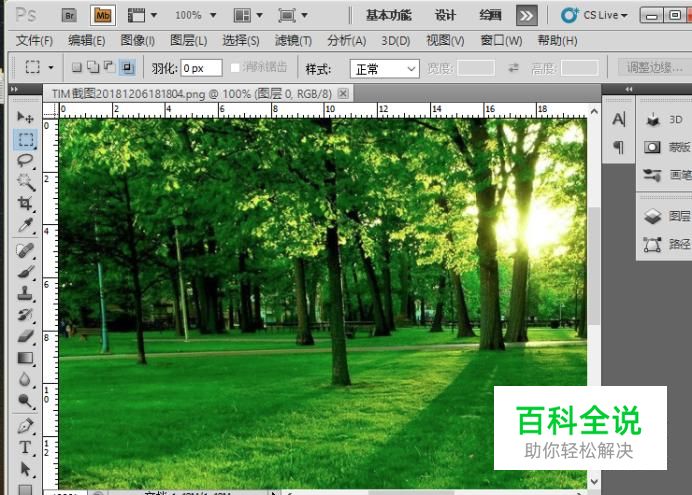
Task: Select the Eyedropper tool
Action: (x=26, y=225)
